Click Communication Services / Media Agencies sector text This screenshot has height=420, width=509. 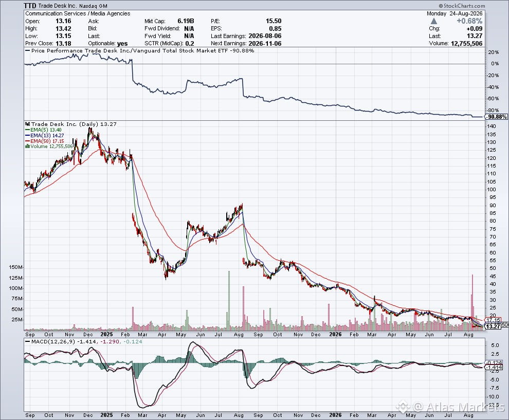point(78,14)
